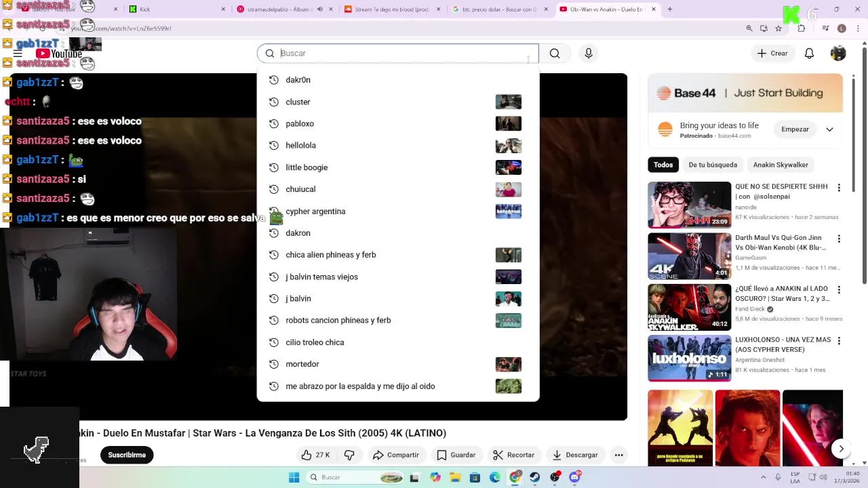
Task: Switch to otramasdelpablo Album tab
Action: tap(285, 9)
